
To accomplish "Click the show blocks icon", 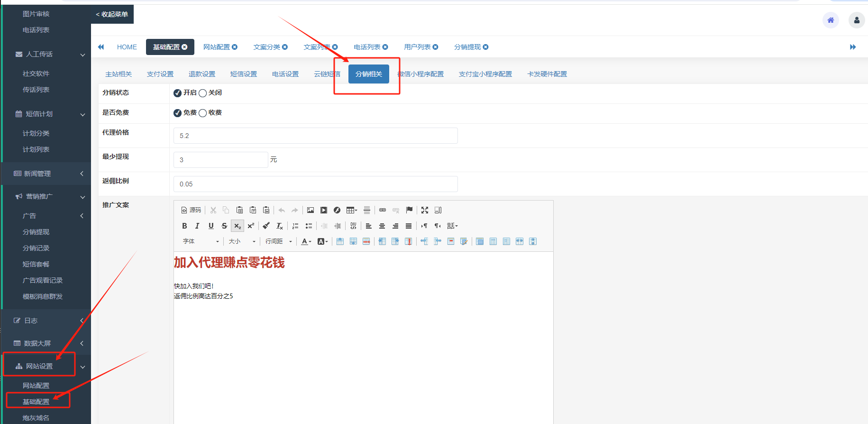I will click(438, 210).
